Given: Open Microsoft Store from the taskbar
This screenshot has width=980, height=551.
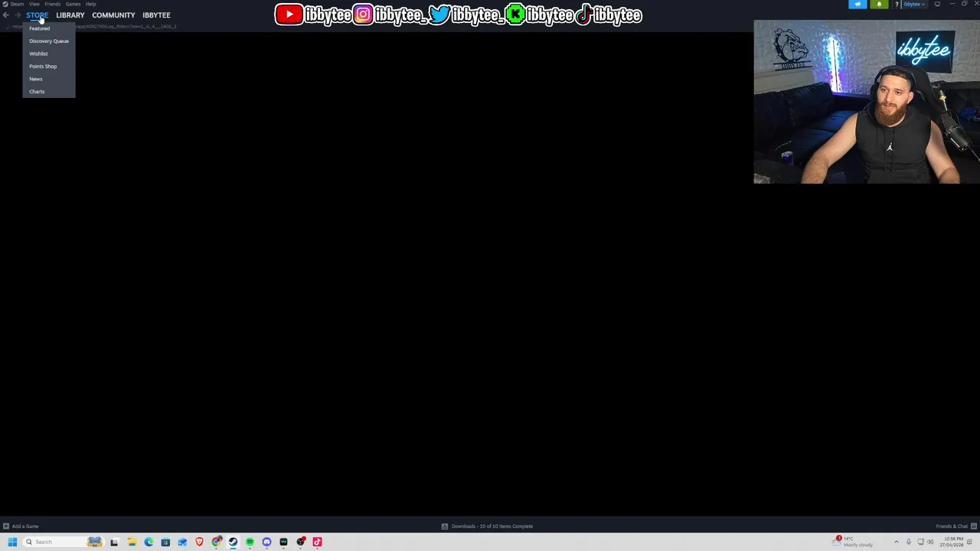Looking at the screenshot, I should (165, 542).
